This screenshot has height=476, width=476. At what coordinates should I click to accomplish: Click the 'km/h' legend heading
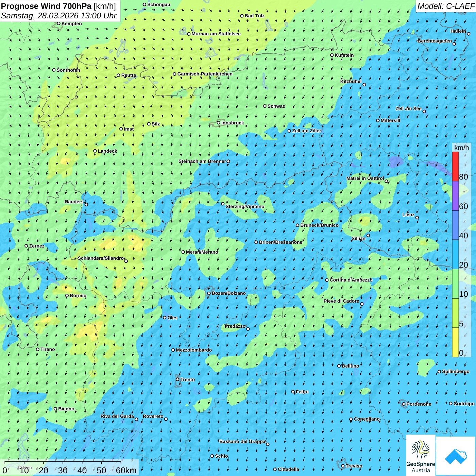click(x=461, y=148)
